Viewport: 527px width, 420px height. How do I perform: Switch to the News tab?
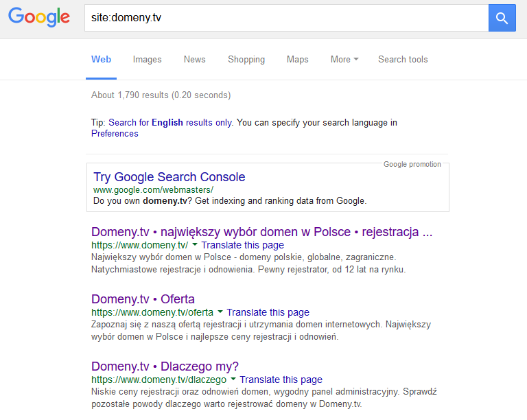194,60
